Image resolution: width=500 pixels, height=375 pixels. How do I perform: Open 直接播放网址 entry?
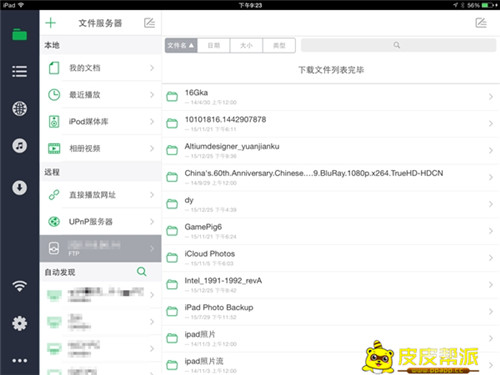pyautogui.click(x=101, y=195)
